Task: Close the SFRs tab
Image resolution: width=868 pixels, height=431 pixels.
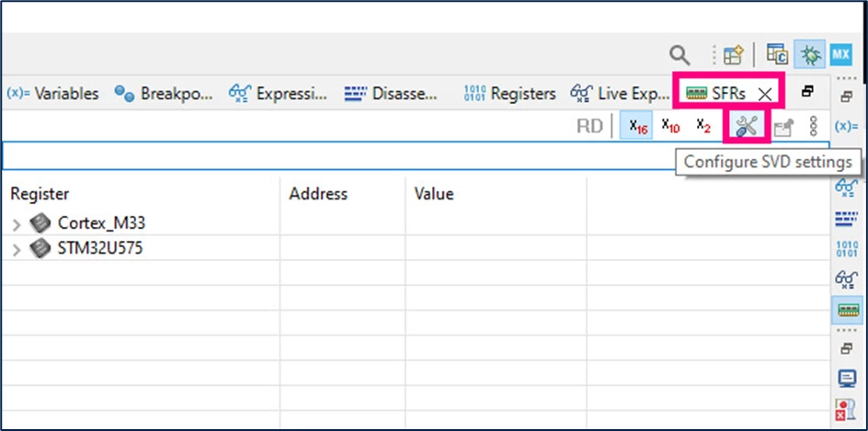Action: click(765, 95)
